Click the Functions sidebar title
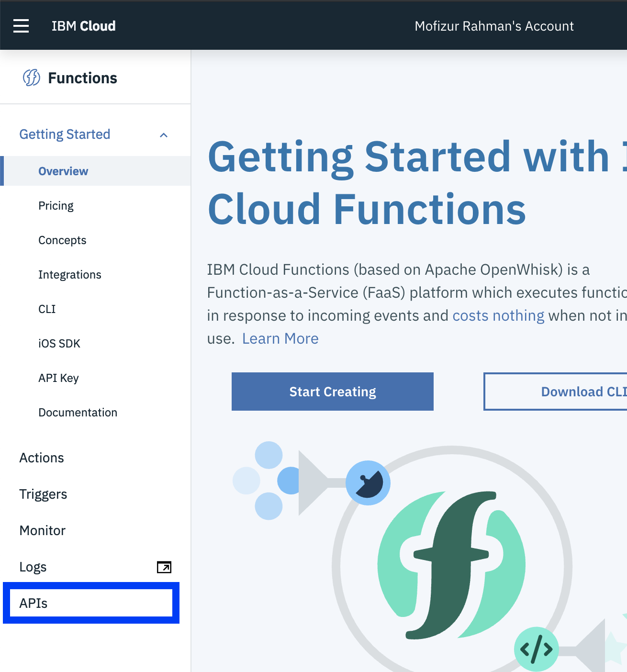 [82, 78]
